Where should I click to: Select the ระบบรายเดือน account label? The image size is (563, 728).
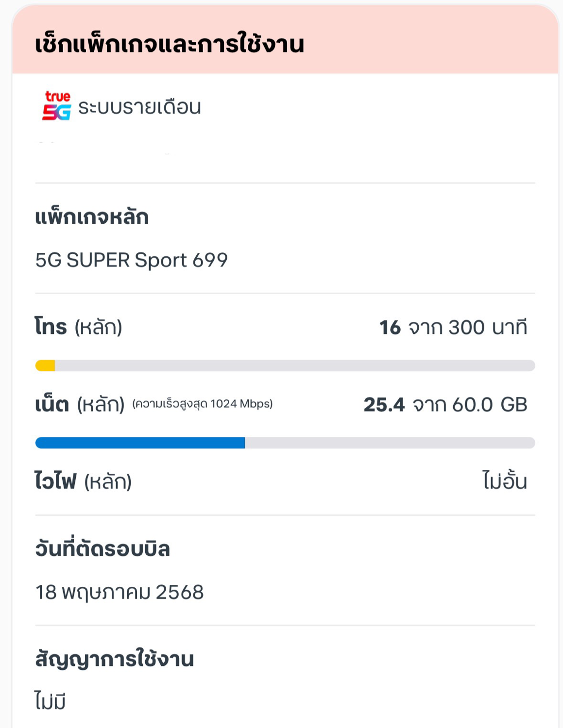click(x=139, y=107)
